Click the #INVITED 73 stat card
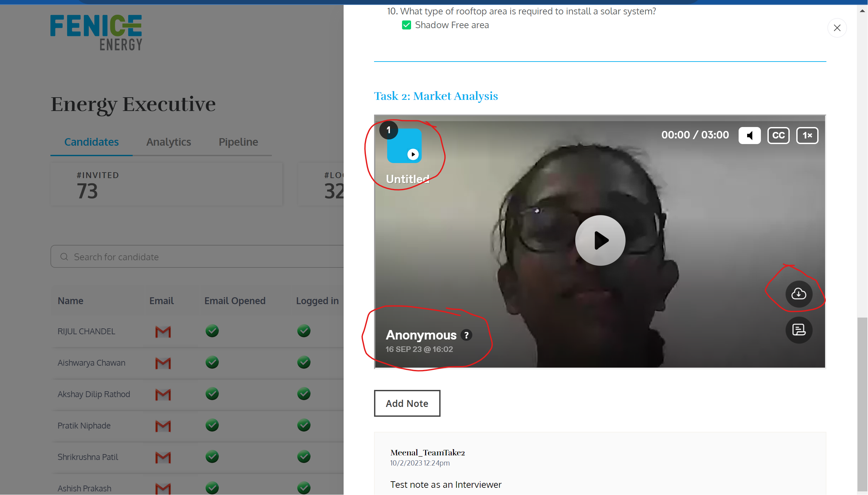Image resolution: width=868 pixels, height=495 pixels. click(166, 184)
